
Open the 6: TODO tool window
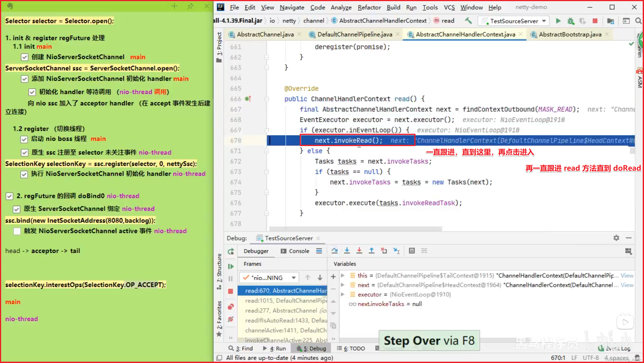pyautogui.click(x=351, y=348)
